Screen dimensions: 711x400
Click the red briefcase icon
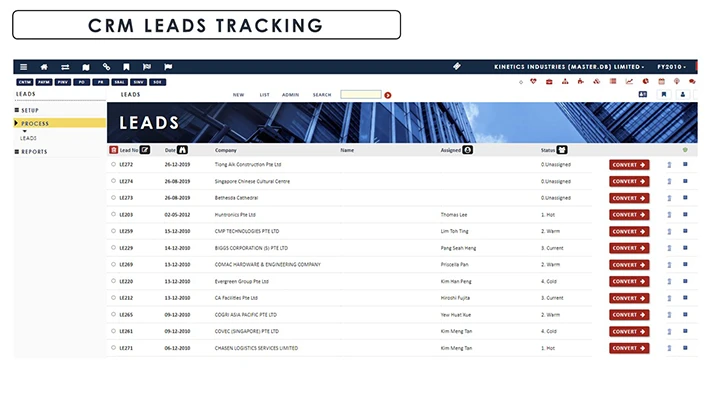pyautogui.click(x=549, y=82)
